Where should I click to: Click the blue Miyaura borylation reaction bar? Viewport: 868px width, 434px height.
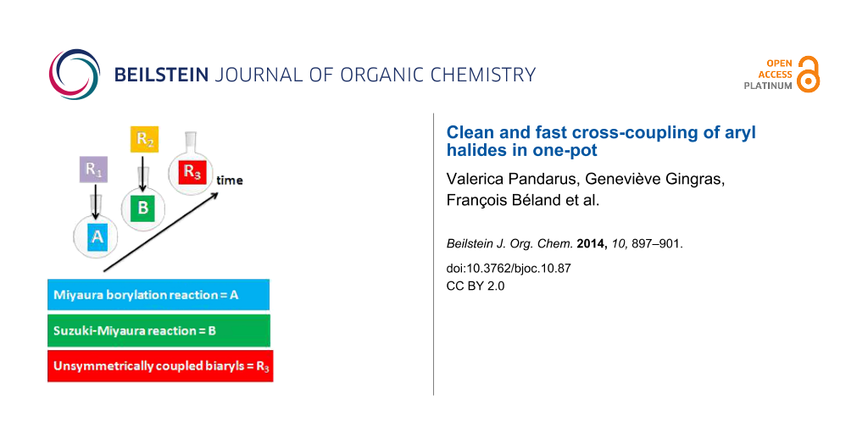pyautogui.click(x=159, y=294)
